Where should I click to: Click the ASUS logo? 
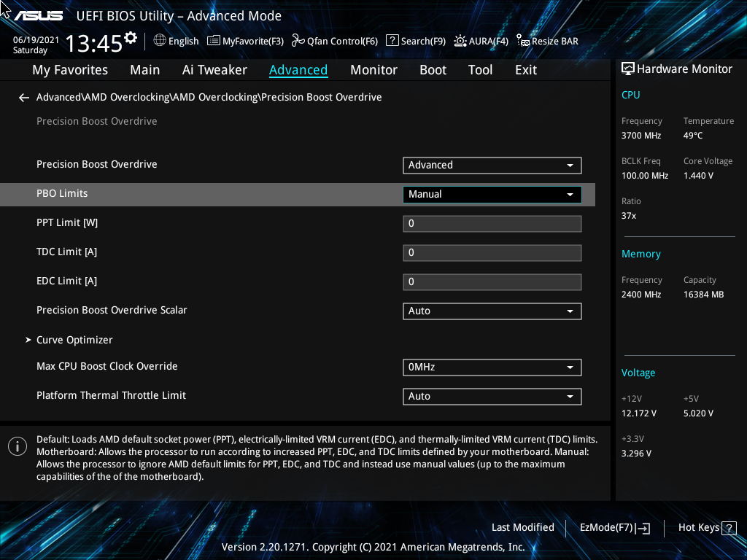tap(38, 16)
